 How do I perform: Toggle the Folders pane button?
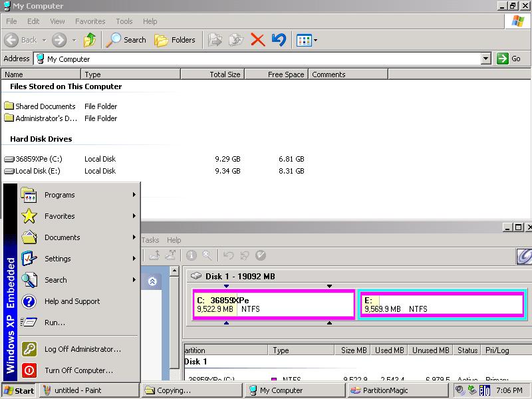(x=175, y=40)
